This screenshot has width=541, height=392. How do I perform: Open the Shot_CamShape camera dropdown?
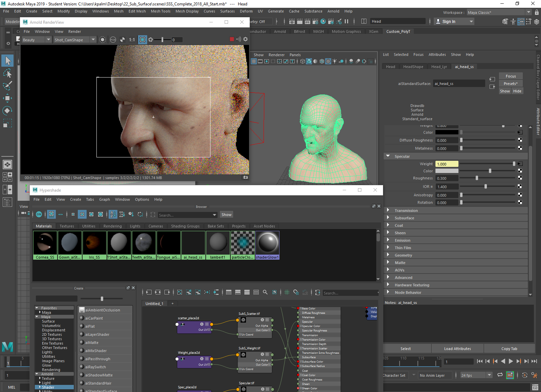click(75, 40)
